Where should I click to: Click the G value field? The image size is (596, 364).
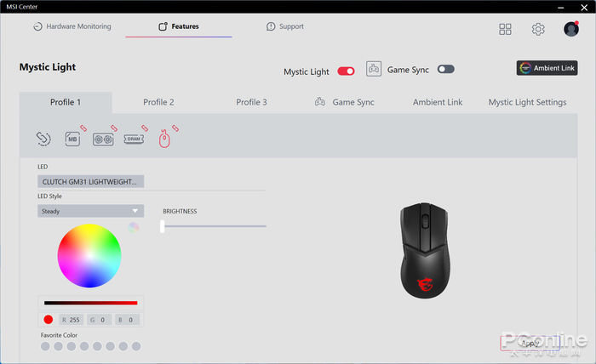[100, 320]
